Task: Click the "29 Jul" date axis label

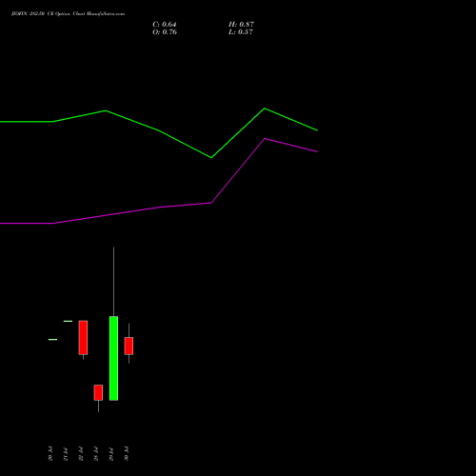Action: coord(111,454)
